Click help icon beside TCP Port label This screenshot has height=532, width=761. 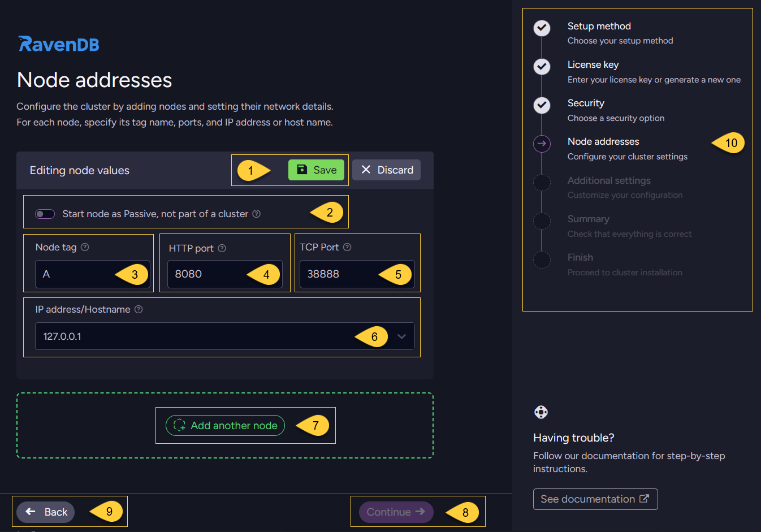pyautogui.click(x=347, y=247)
